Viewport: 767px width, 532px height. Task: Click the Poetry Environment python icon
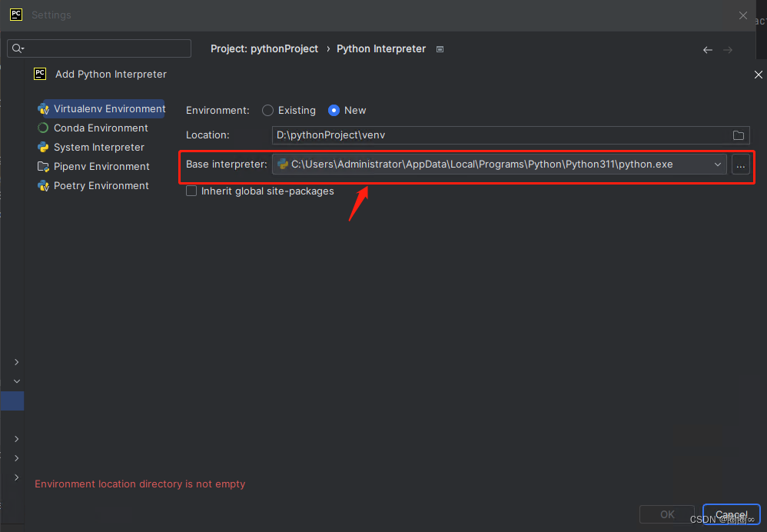click(43, 185)
